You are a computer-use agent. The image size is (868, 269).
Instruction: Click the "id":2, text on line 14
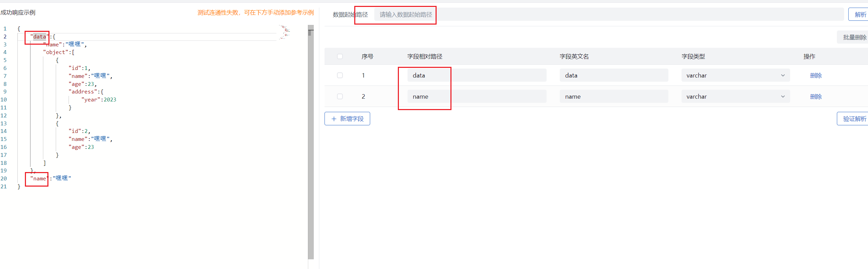[x=80, y=131]
